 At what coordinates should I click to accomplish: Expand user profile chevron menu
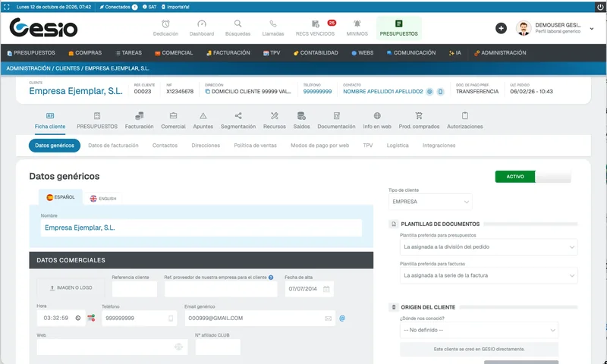coord(592,29)
